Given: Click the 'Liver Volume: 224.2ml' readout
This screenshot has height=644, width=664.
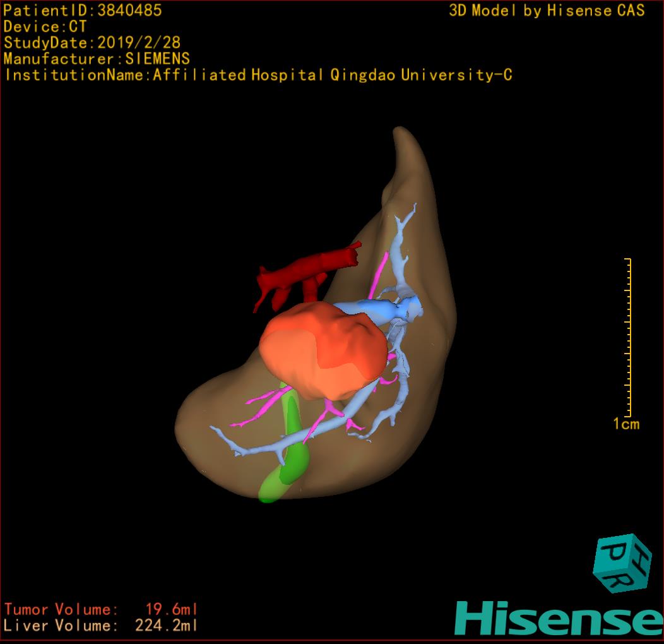Looking at the screenshot, I should click(x=101, y=625).
